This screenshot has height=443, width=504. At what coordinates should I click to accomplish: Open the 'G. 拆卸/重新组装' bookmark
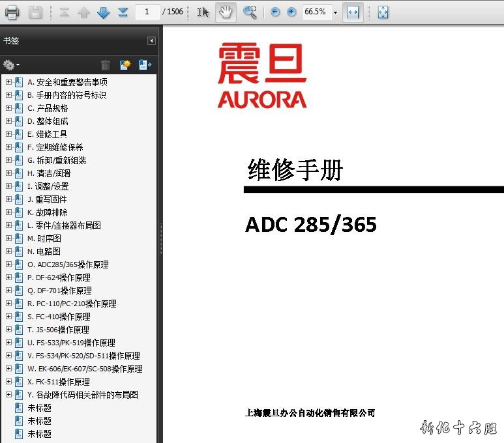coord(57,160)
